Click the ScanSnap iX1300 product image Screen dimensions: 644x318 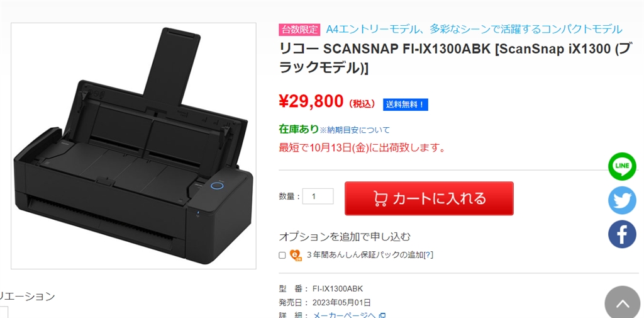tap(133, 146)
